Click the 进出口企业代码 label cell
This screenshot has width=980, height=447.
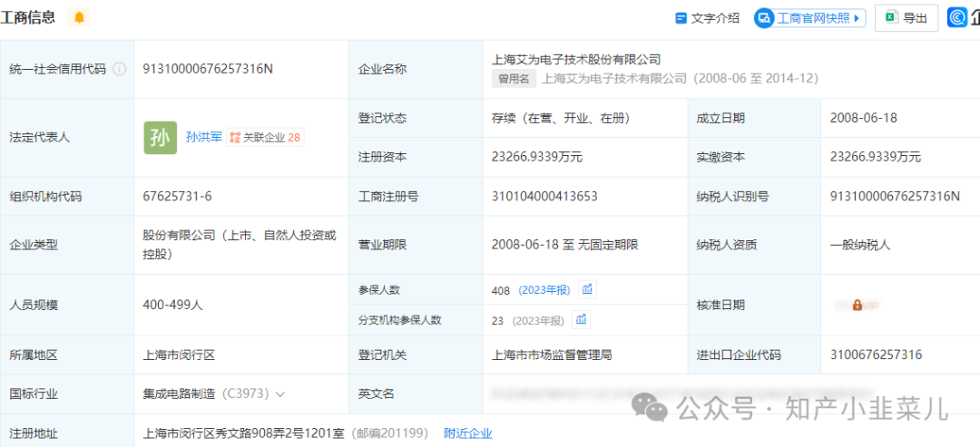pyautogui.click(x=754, y=355)
